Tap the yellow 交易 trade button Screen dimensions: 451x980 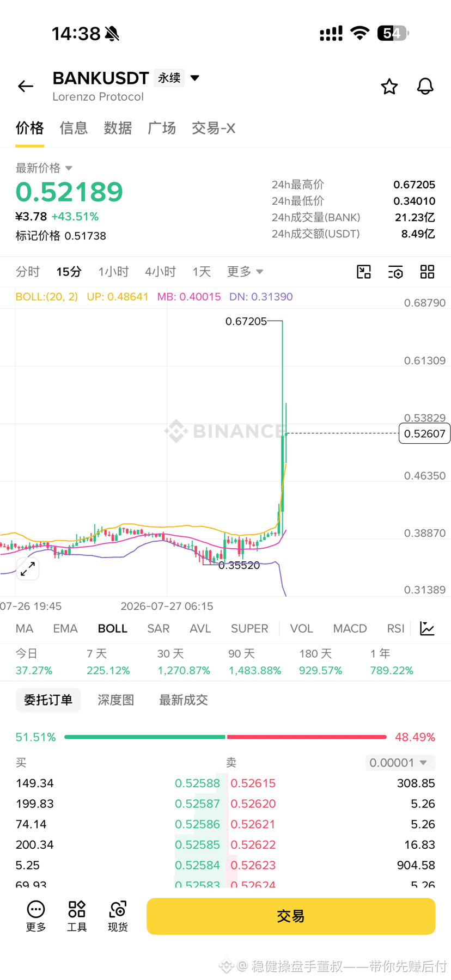click(x=291, y=916)
